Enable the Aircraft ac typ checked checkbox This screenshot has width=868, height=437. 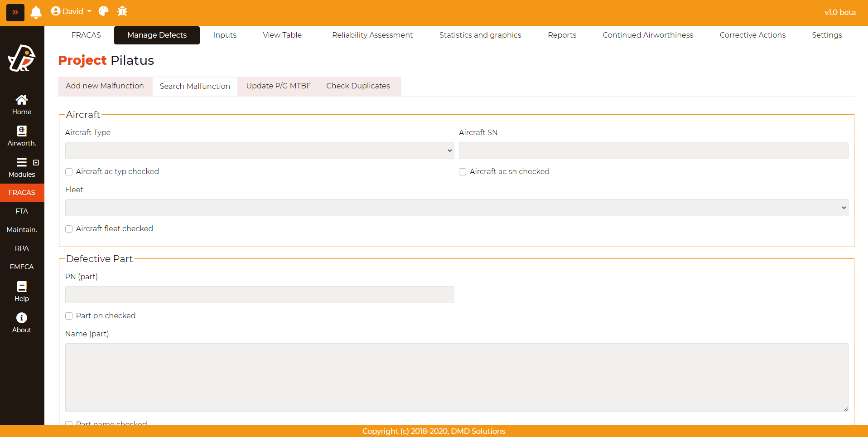pyautogui.click(x=69, y=172)
